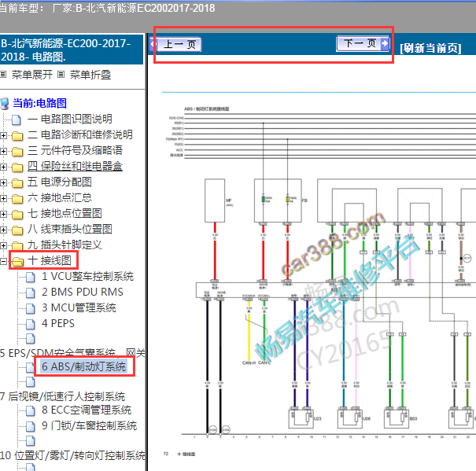
Task: Click the open folder icon for 十 接线图
Action: [18, 261]
